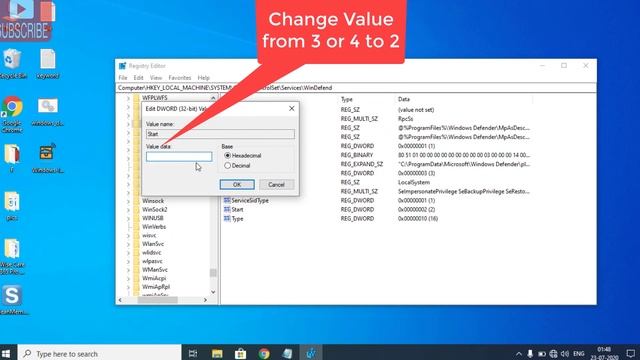This screenshot has width=640, height=360.
Task: Select the 0x00000010 (16) data cell
Action: click(418, 218)
